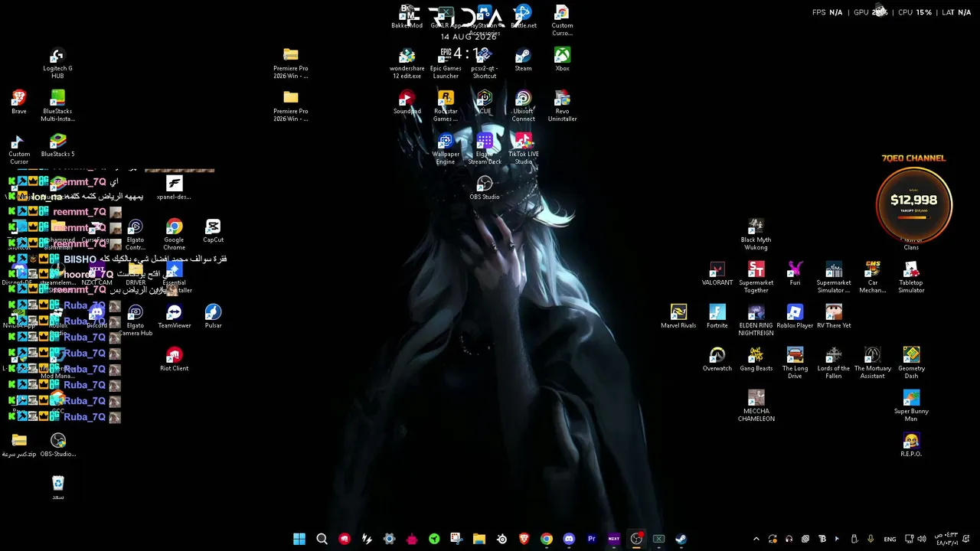Select the Xbox desktop icon
This screenshot has width=980, height=551.
562,60
